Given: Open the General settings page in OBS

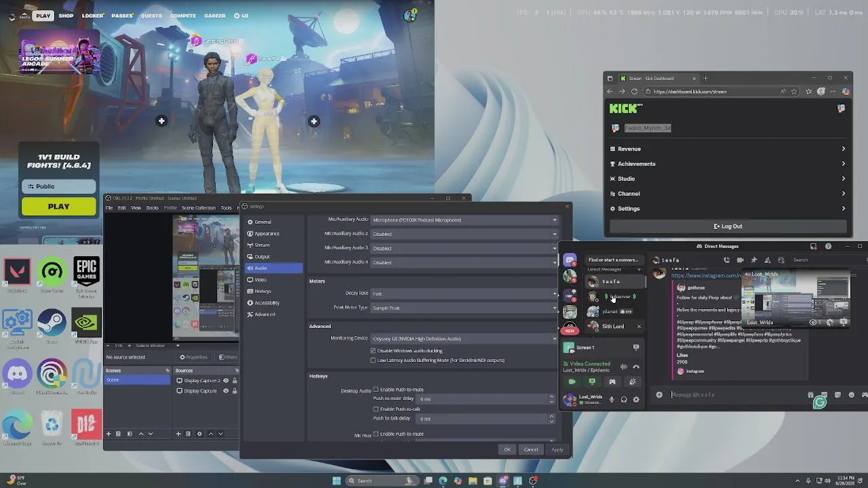Looking at the screenshot, I should [274, 222].
